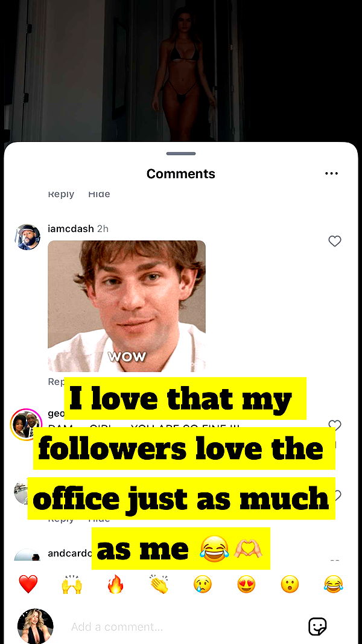The height and width of the screenshot is (644, 362).
Task: Tap your own profile avatar by comment box
Action: click(35, 626)
